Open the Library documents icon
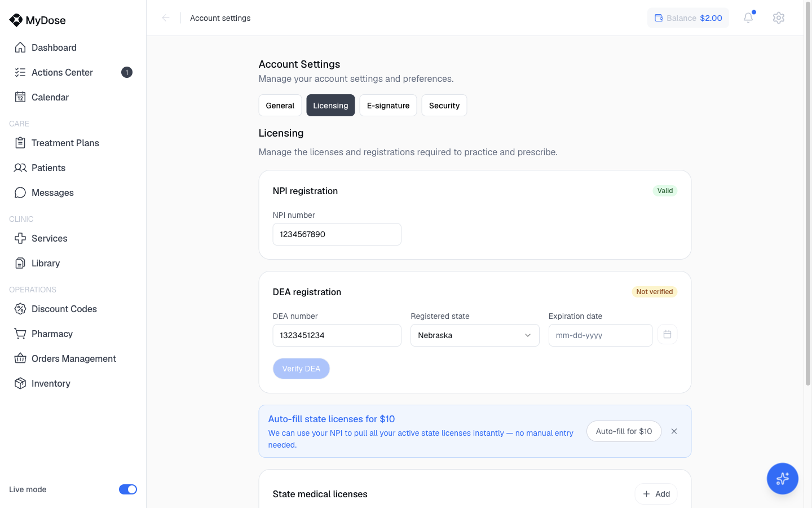 [20, 263]
